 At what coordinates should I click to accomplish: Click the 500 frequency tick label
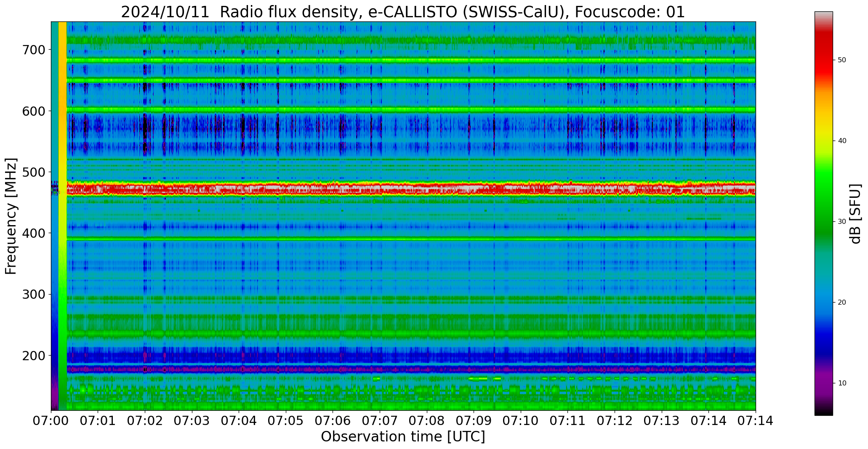33,172
